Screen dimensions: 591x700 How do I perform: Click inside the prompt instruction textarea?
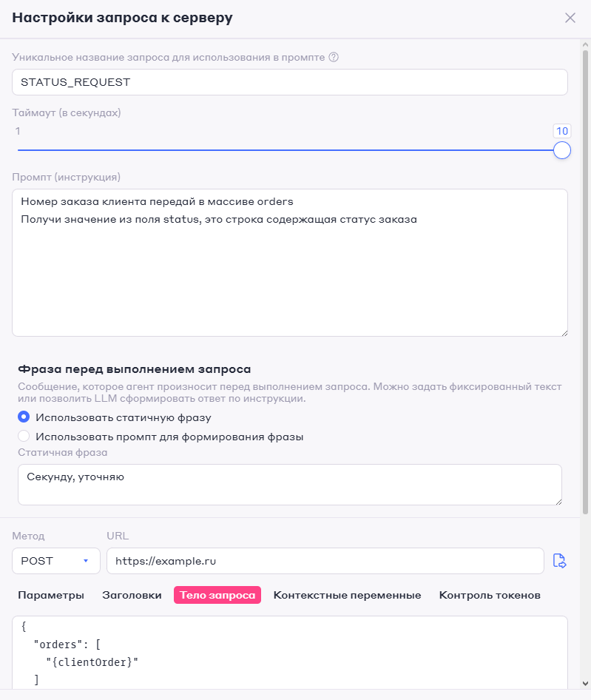pyautogui.click(x=288, y=263)
